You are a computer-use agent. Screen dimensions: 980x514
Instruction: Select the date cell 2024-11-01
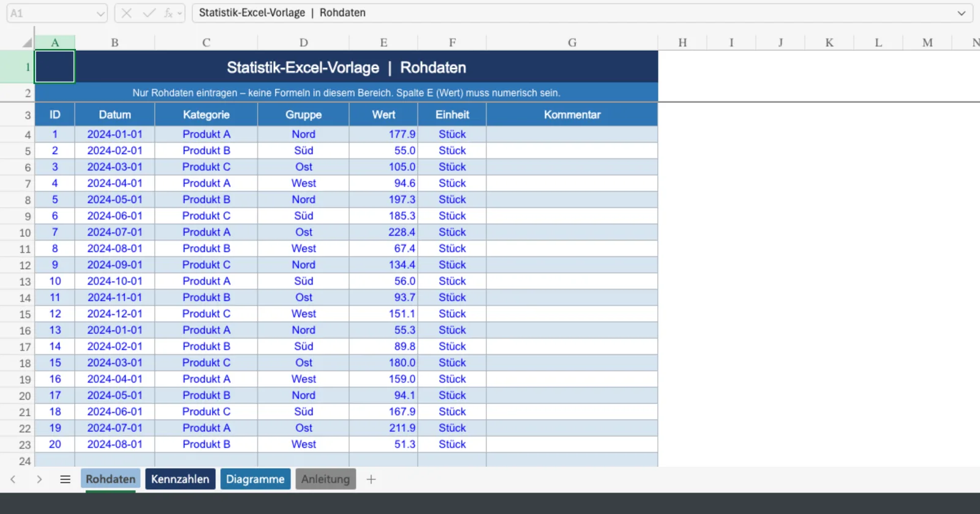(115, 297)
